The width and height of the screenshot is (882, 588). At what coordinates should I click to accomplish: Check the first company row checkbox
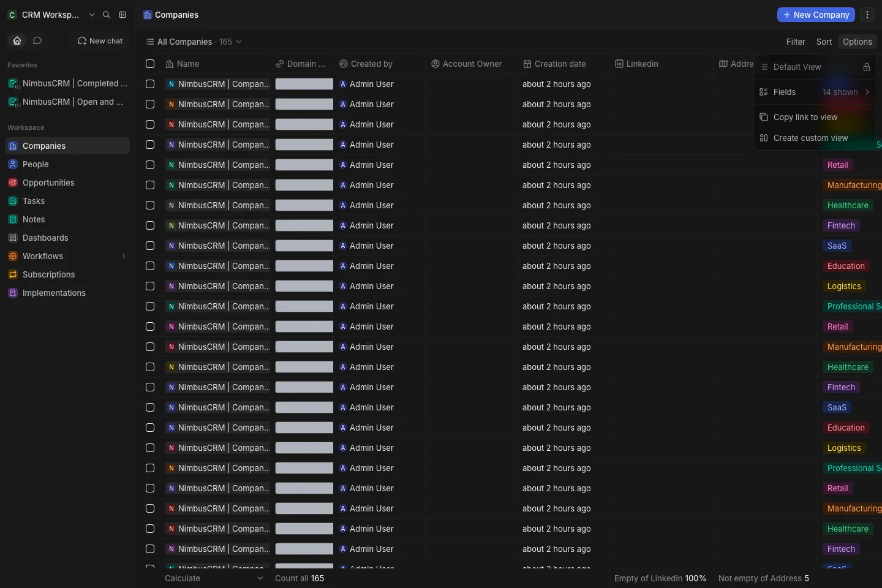pyautogui.click(x=150, y=84)
